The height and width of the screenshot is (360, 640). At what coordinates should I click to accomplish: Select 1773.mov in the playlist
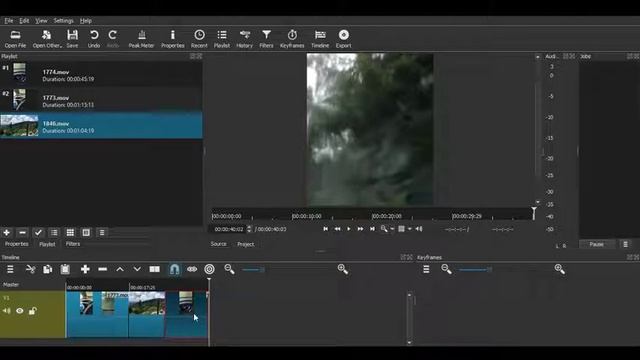click(x=101, y=100)
